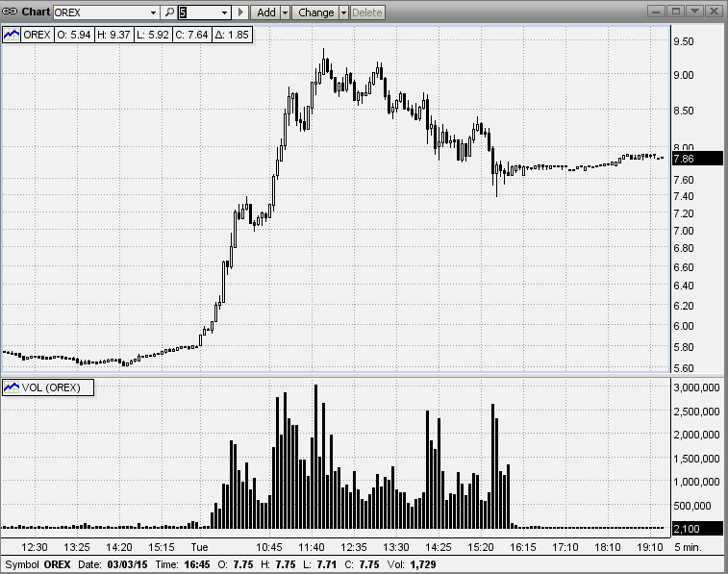
Task: Click the 3,000,000 volume axis label
Action: (x=696, y=387)
